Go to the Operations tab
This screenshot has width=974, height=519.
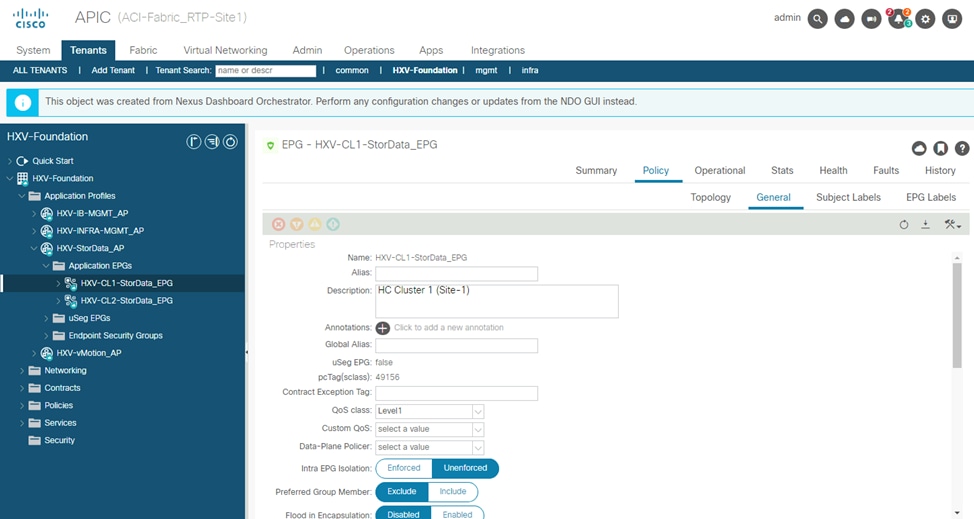tap(369, 50)
